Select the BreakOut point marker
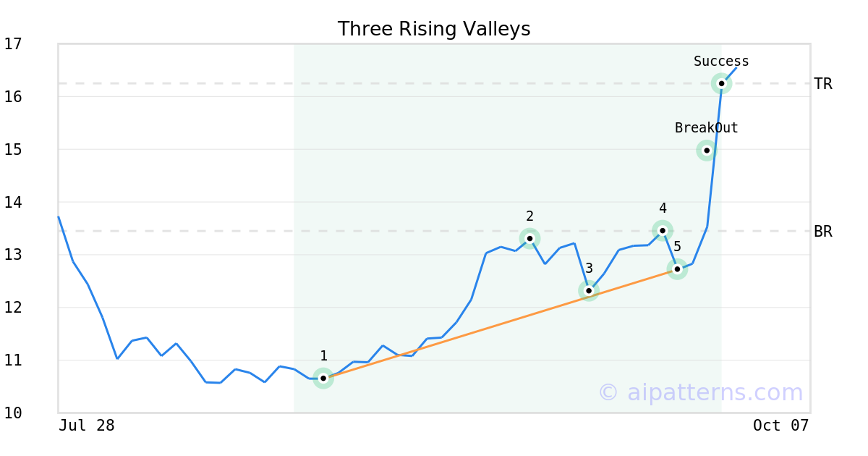Viewport: 868px width, 456px height. [x=707, y=151]
